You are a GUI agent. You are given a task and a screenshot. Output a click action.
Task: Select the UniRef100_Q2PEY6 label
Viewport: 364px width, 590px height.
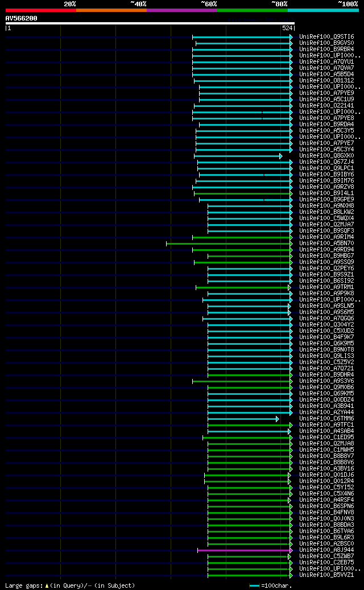[326, 269]
